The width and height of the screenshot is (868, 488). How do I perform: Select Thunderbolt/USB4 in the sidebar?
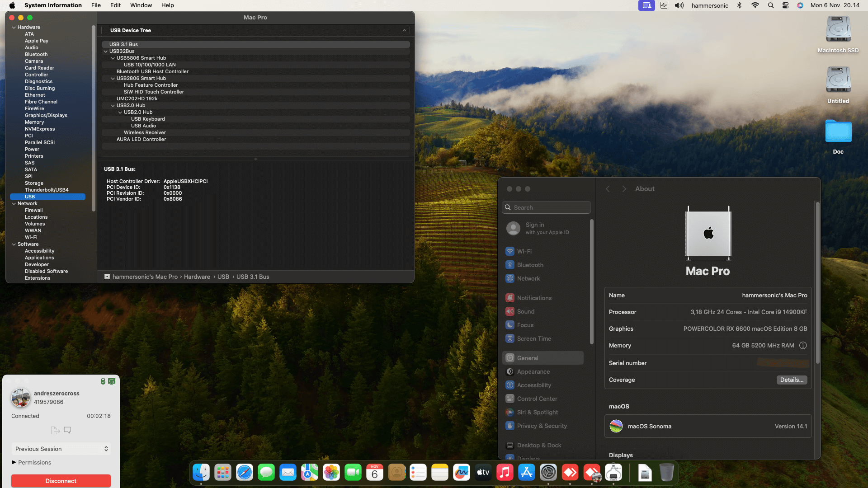coord(47,190)
